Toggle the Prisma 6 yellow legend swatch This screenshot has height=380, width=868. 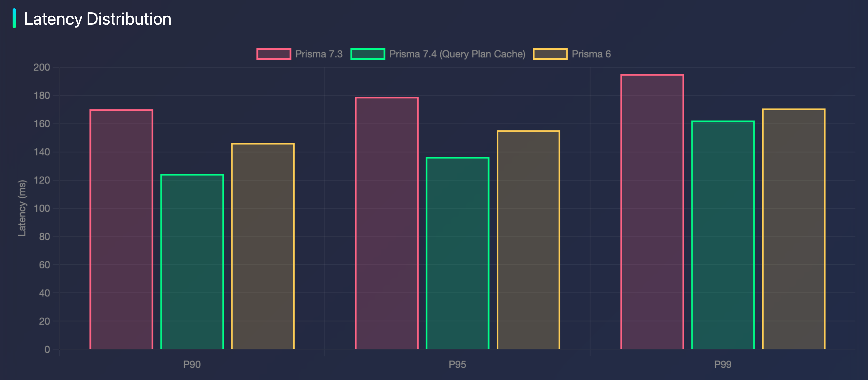550,54
